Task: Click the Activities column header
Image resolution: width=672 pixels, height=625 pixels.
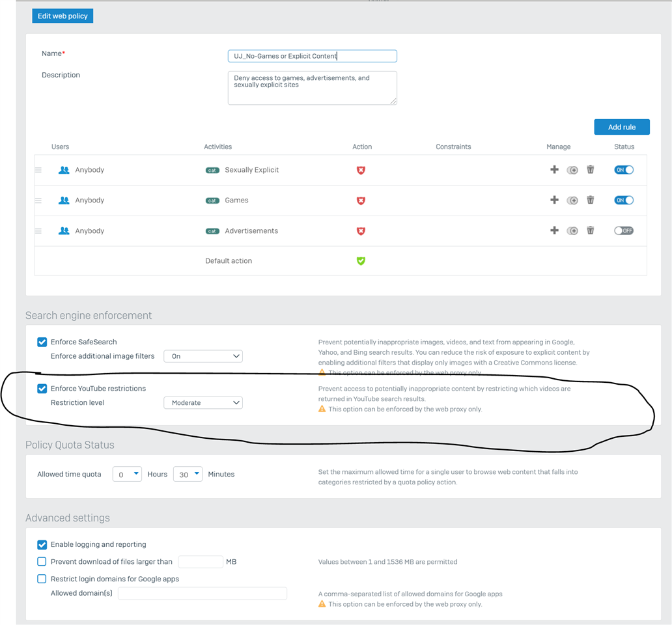Action: click(217, 146)
